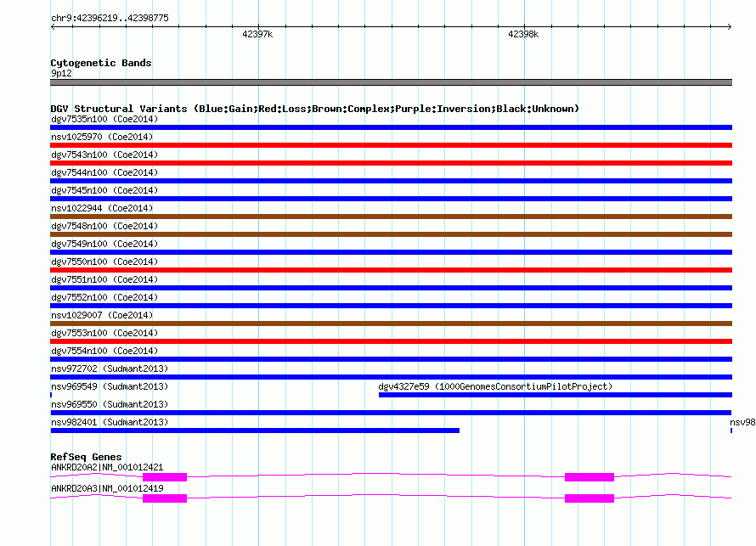Select variant label nsv969549 (Sudmant2013)
This screenshot has height=546, width=756.
point(110,386)
